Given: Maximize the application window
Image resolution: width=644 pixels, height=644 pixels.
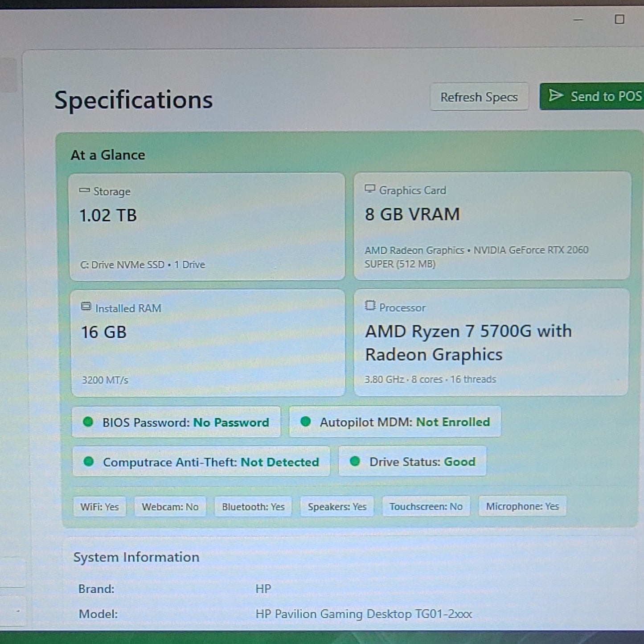Looking at the screenshot, I should (619, 19).
